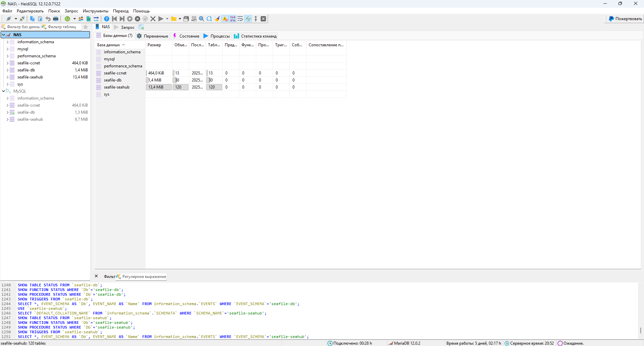Toggle the warnings indicator icon in toolbar
The height and width of the screenshot is (346, 644).
point(225,19)
